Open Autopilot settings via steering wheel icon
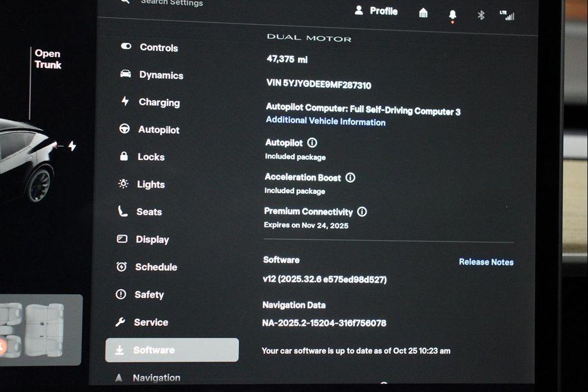 tap(124, 129)
